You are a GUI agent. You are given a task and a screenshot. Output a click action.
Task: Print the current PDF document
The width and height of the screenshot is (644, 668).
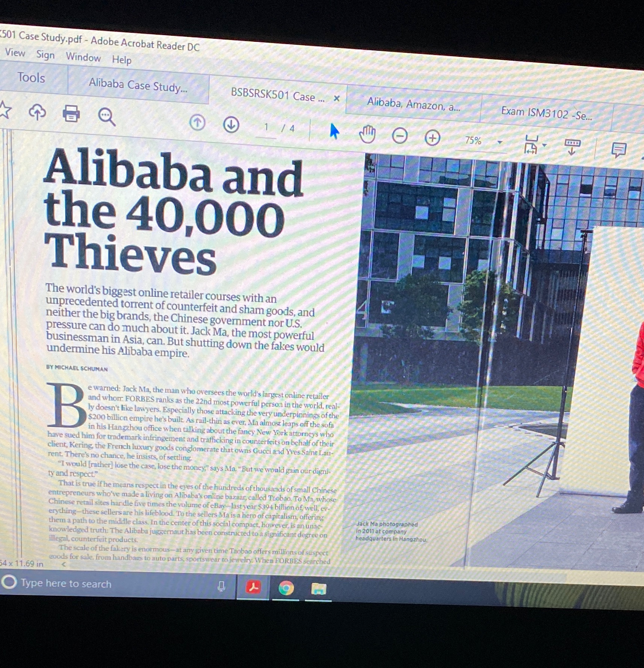[71, 114]
